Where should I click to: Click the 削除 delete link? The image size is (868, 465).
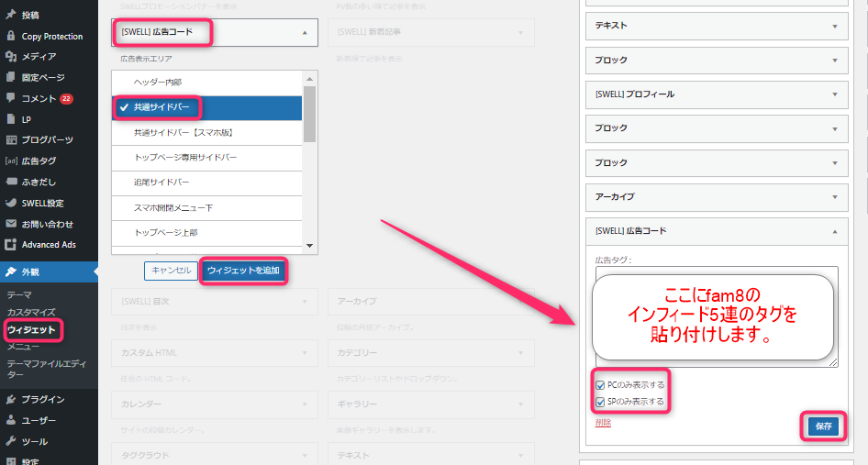[603, 423]
